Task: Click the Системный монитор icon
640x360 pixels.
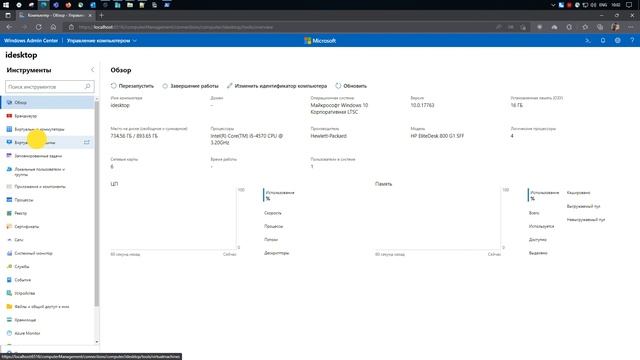Action: coord(9,253)
